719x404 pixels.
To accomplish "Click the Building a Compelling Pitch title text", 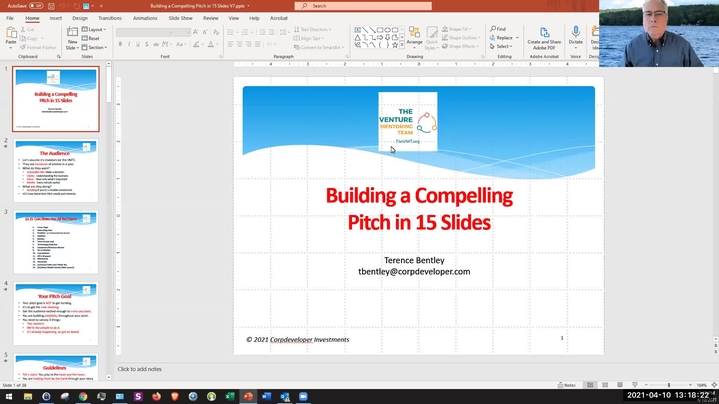I will click(419, 209).
